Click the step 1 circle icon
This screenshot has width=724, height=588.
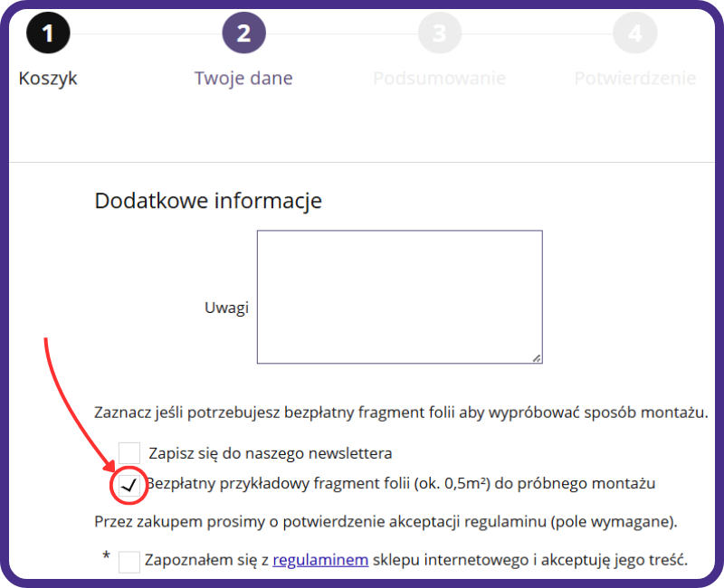48,33
